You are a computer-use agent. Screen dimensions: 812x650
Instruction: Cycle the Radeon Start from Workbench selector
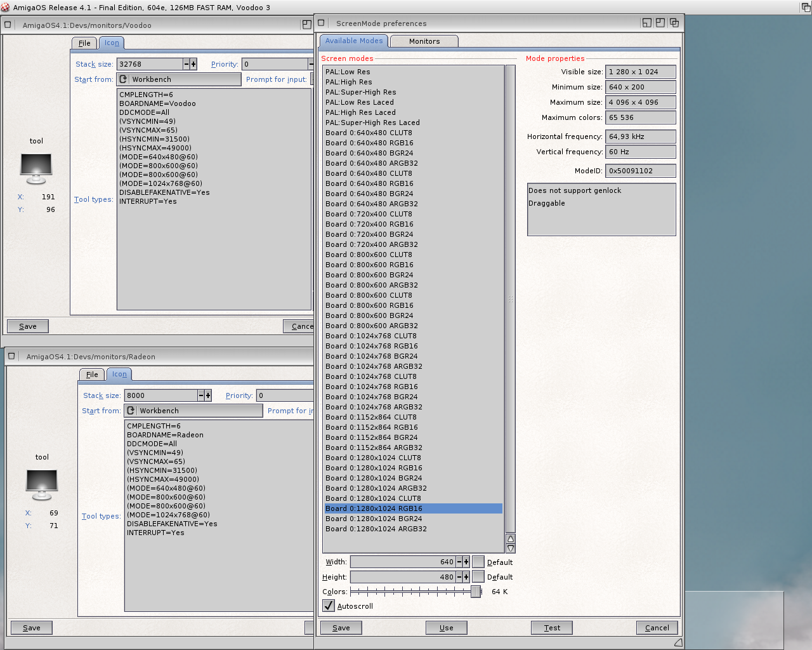[x=131, y=411]
